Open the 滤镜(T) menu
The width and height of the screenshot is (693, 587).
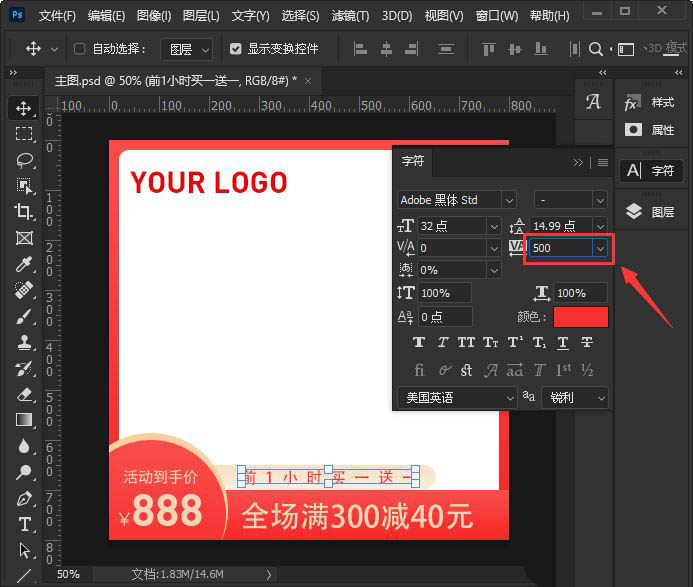point(349,16)
